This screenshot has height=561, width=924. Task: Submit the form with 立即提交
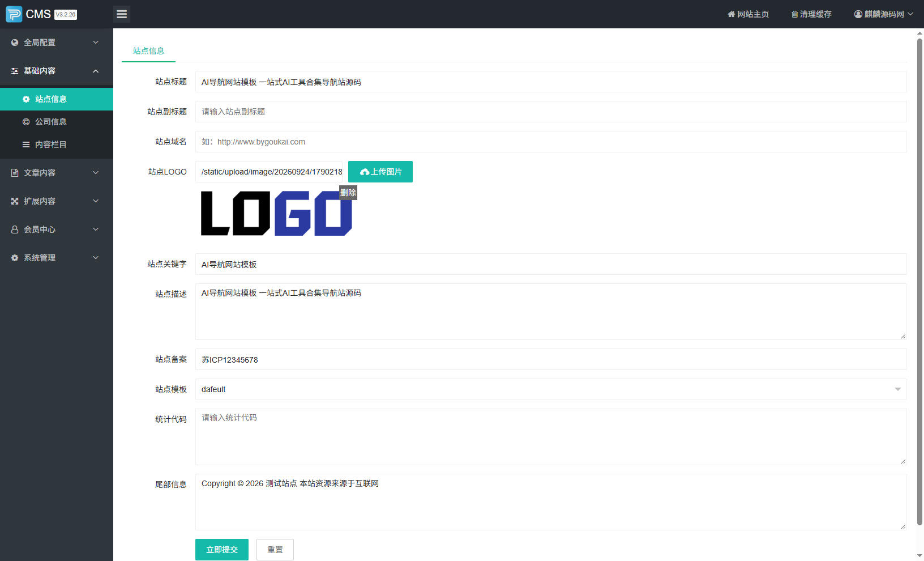[222, 550]
